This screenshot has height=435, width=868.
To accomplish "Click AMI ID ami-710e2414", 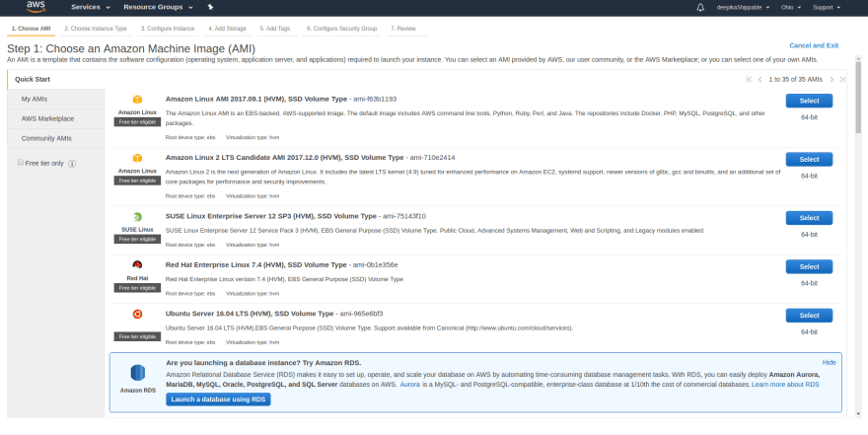I will tap(432, 158).
